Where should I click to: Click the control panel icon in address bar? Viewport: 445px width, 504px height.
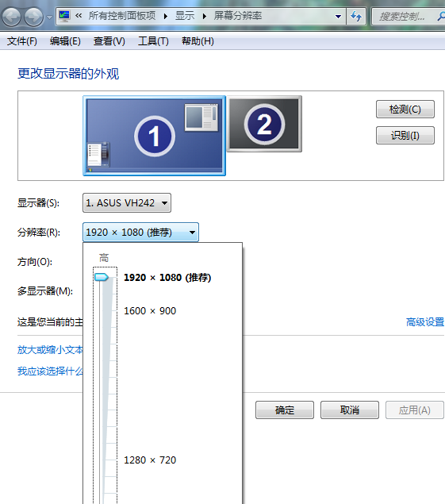pos(64,16)
